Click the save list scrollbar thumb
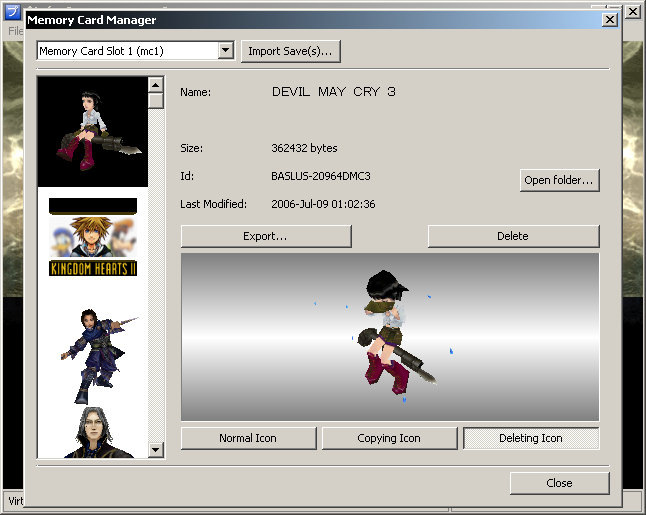The image size is (646, 515). (x=155, y=100)
